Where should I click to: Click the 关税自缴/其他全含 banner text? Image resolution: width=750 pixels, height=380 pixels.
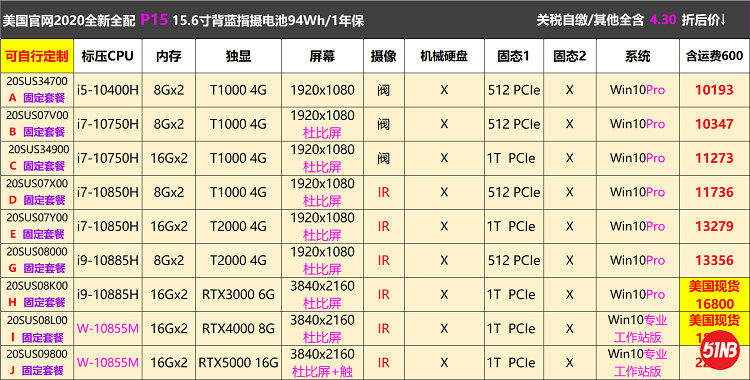point(590,20)
